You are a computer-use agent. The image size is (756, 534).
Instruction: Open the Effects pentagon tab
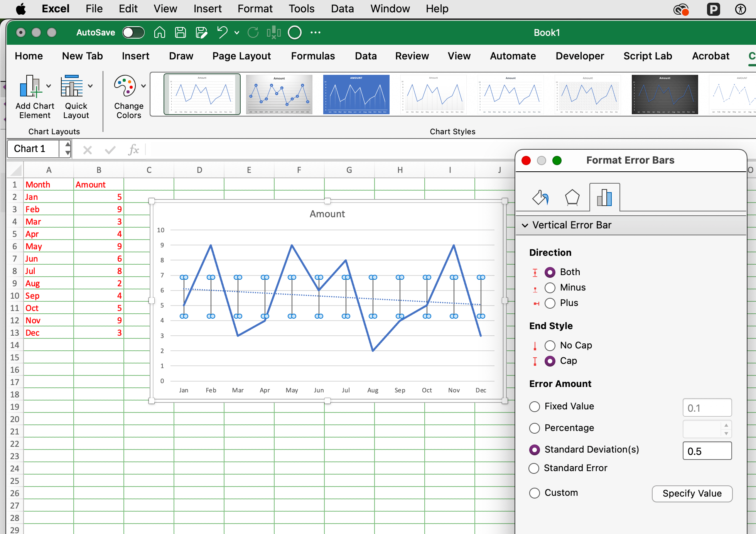click(x=572, y=198)
